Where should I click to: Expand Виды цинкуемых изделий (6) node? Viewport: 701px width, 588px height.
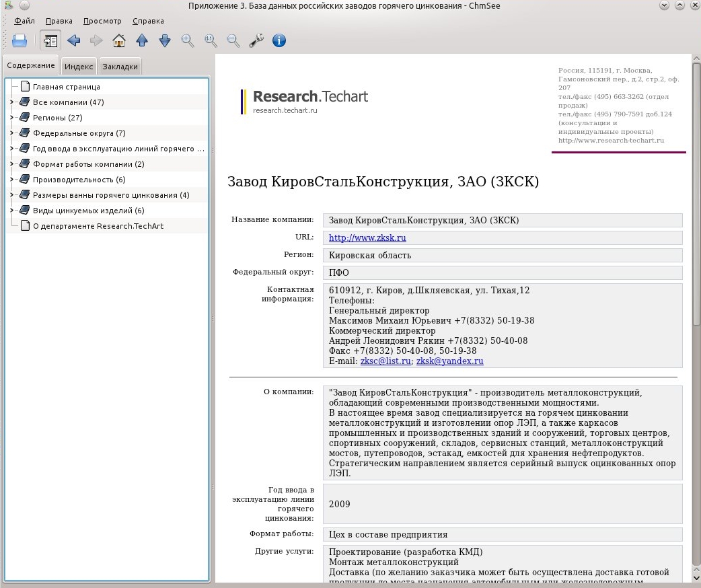(11, 210)
